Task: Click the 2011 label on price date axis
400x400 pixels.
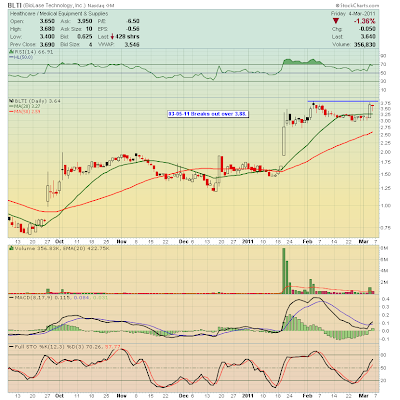Action: 248,241
